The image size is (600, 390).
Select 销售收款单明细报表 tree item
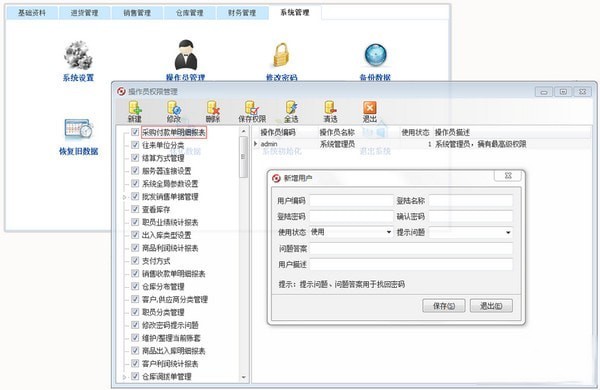173,274
